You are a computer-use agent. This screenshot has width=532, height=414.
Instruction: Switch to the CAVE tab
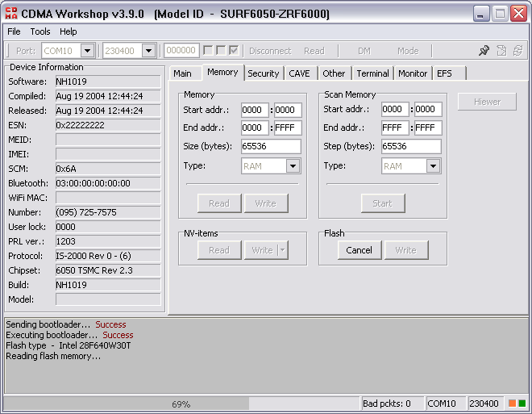click(x=299, y=73)
